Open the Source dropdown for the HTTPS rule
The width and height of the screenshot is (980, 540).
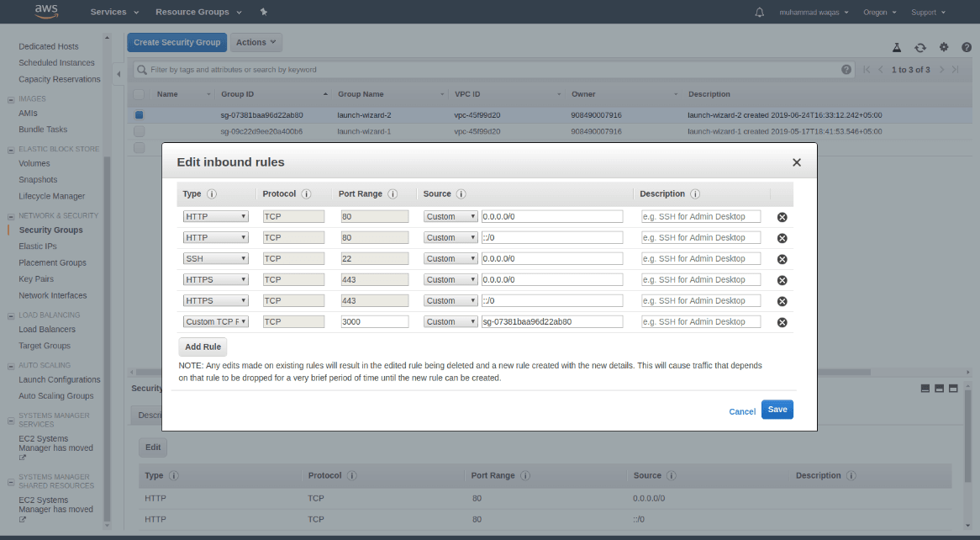[450, 279]
